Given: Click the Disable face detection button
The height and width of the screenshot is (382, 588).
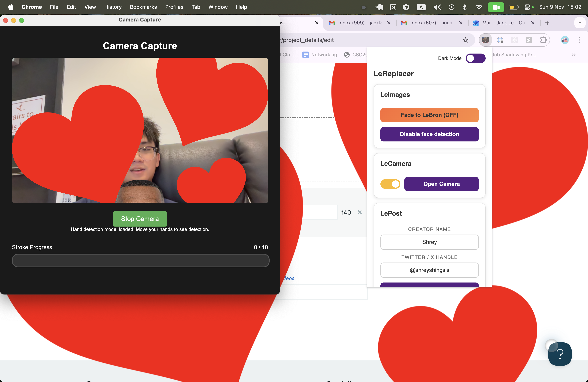Looking at the screenshot, I should 429,134.
